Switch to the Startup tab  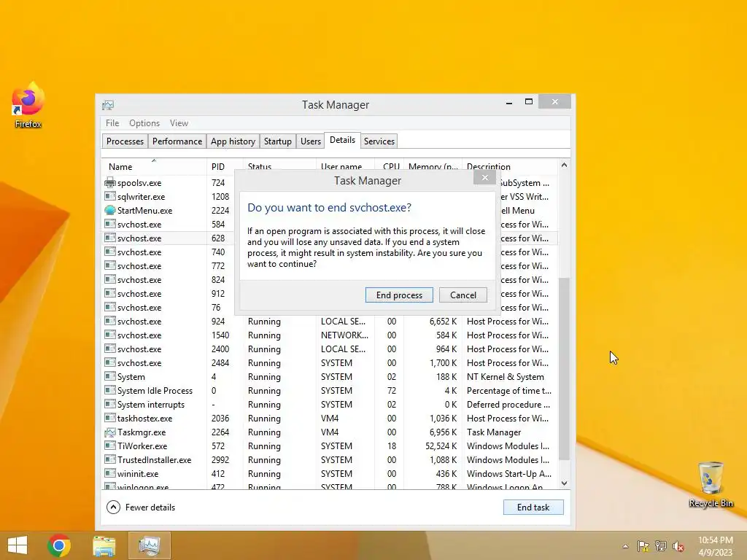(278, 141)
